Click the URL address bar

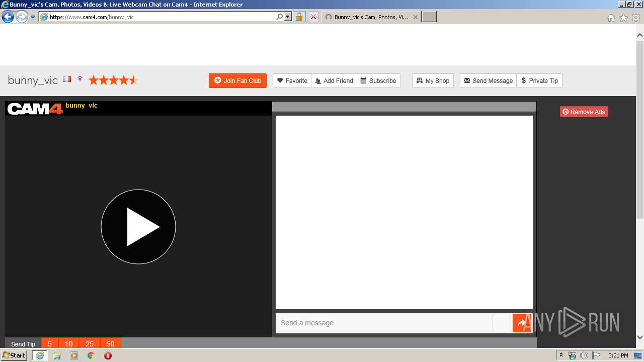[161, 17]
